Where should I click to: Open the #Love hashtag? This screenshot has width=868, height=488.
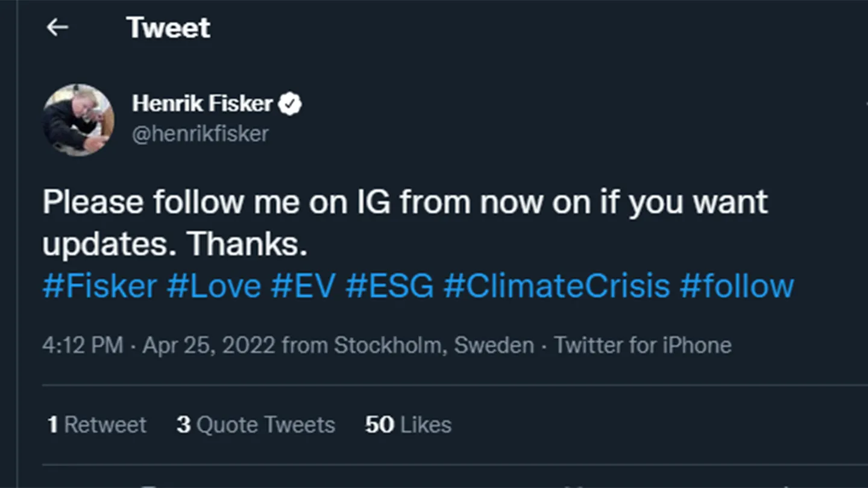tap(214, 286)
